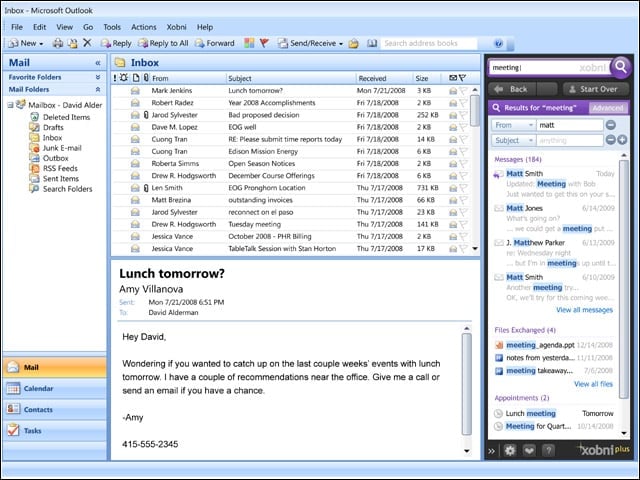Image resolution: width=640 pixels, height=480 pixels.
Task: Click the open folder icon after Send/Receive
Action: (x=353, y=43)
